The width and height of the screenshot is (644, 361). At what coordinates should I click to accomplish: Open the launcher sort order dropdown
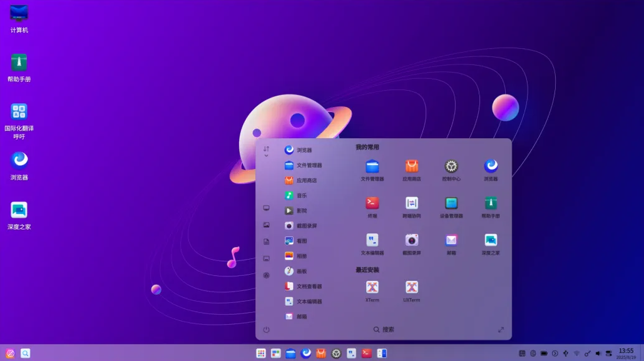tap(266, 151)
